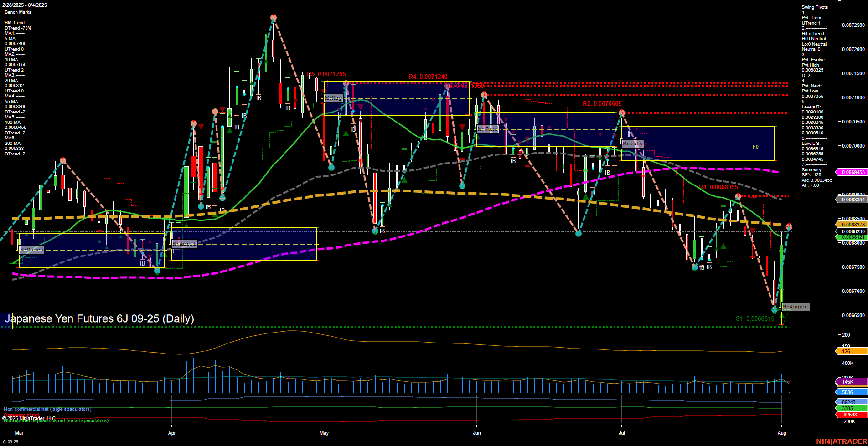Viewport: 868px width, 446px height.
Task: Select the M:May monthly range tag
Action: tap(333, 98)
